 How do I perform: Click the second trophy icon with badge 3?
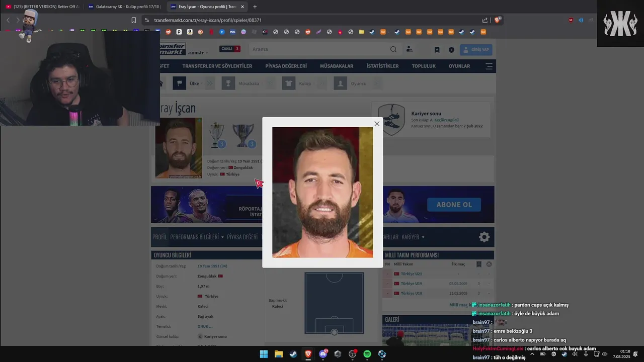tap(244, 136)
